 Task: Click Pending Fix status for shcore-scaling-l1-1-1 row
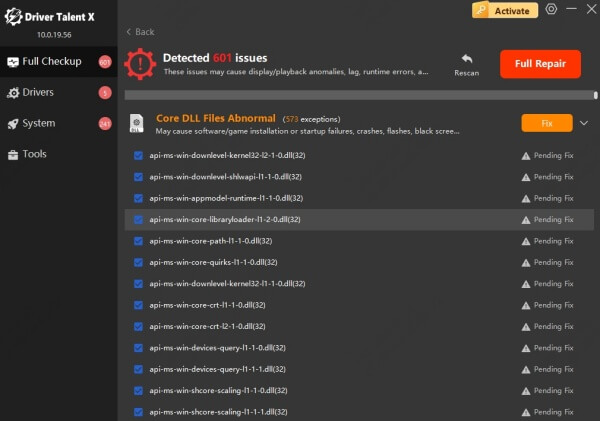pyautogui.click(x=553, y=412)
